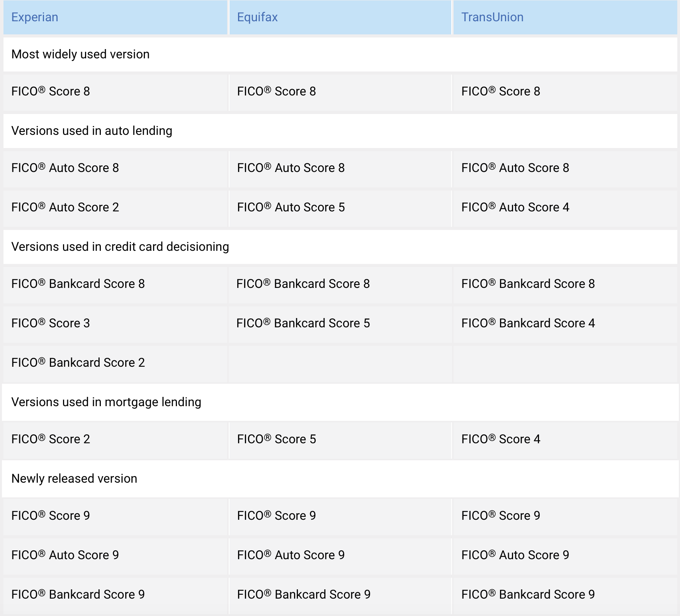Select the 'Most widely used version' row
The width and height of the screenshot is (680, 616).
click(x=340, y=54)
